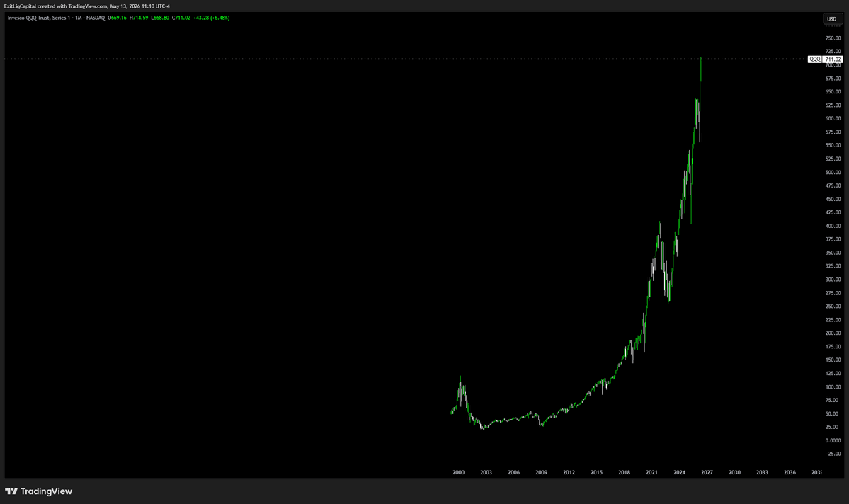The image size is (849, 504).
Task: Click the 2030 label on the time axis
Action: tap(735, 473)
